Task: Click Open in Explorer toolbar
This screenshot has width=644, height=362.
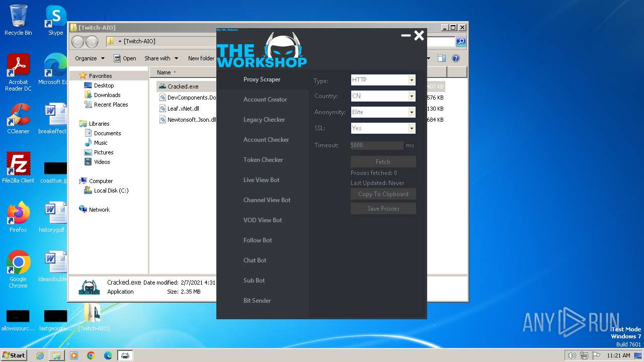Action: pyautogui.click(x=125, y=58)
